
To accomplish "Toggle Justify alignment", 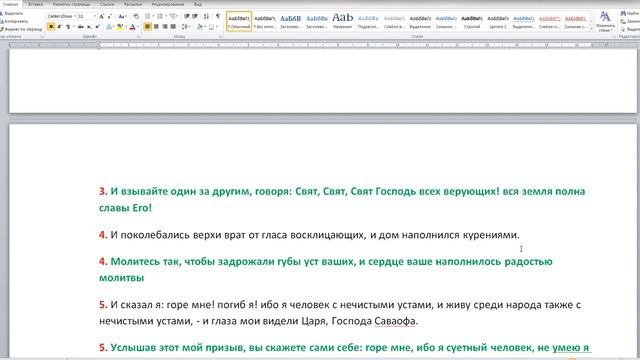I will coord(173,27).
